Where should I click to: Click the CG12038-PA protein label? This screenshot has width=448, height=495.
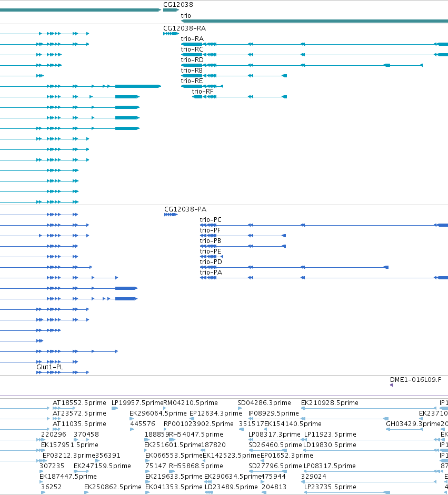click(185, 209)
